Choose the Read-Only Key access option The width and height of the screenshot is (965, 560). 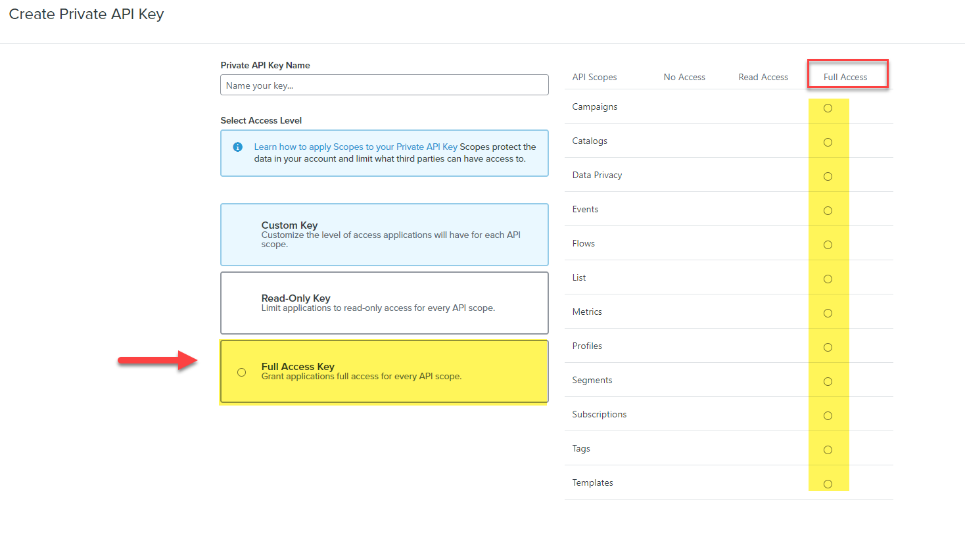point(384,303)
